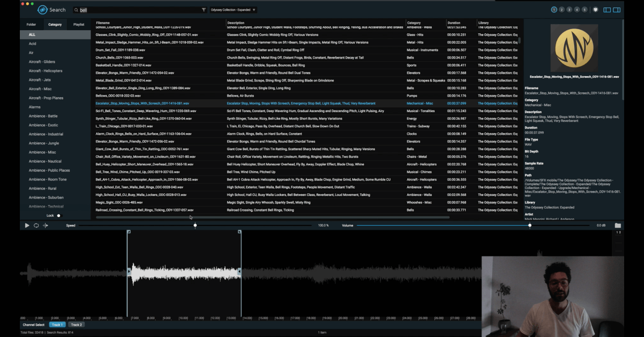Select the Acid category
The image size is (644, 337).
tap(55, 44)
